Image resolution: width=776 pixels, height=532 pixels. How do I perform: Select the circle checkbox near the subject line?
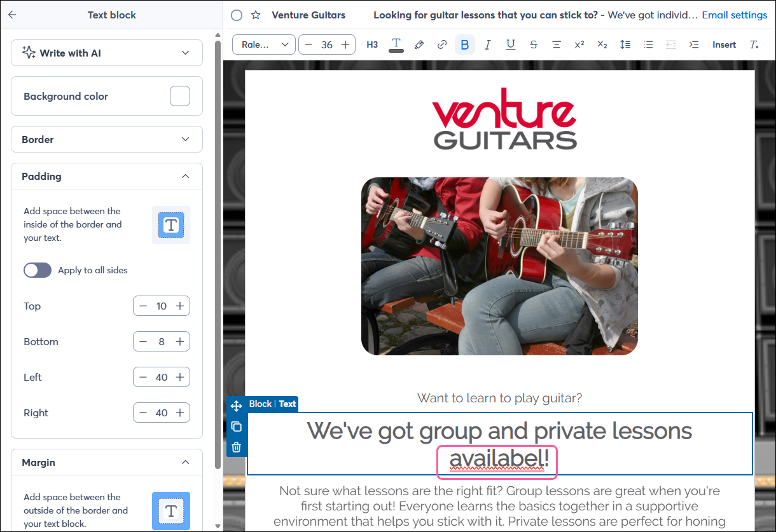(236, 15)
